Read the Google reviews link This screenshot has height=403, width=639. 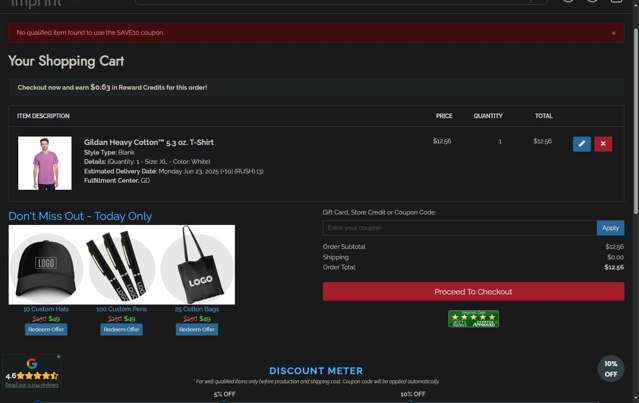(32, 385)
